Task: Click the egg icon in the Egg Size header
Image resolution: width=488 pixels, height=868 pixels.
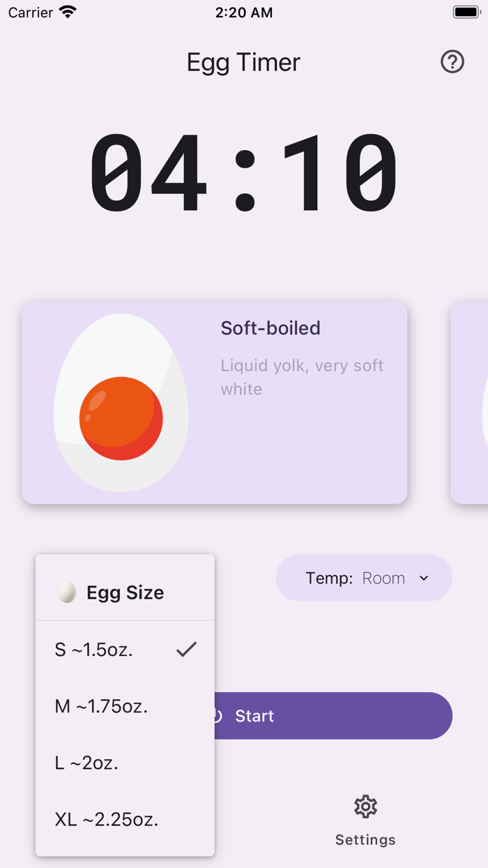Action: point(68,592)
